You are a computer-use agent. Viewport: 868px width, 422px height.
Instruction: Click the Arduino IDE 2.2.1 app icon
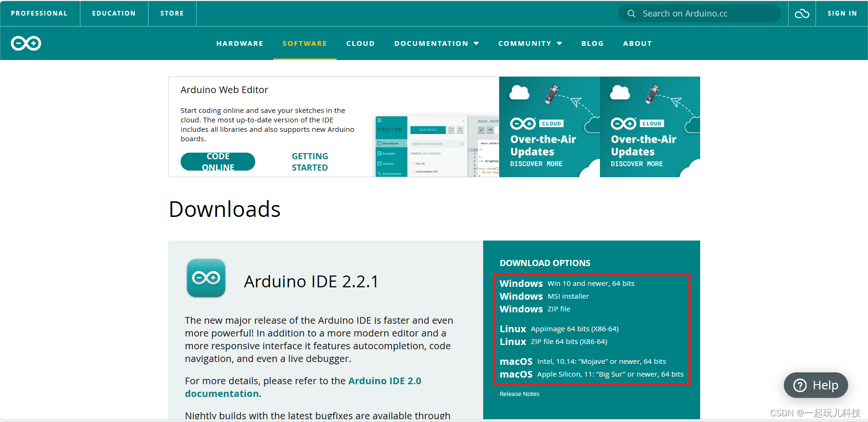[206, 278]
